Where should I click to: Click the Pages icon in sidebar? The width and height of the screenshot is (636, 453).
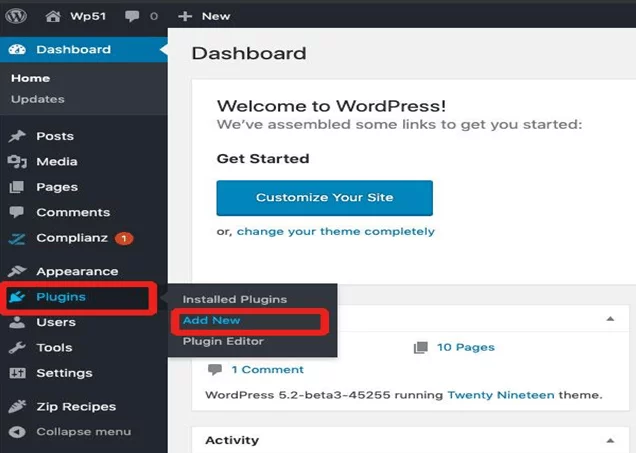pyautogui.click(x=17, y=187)
